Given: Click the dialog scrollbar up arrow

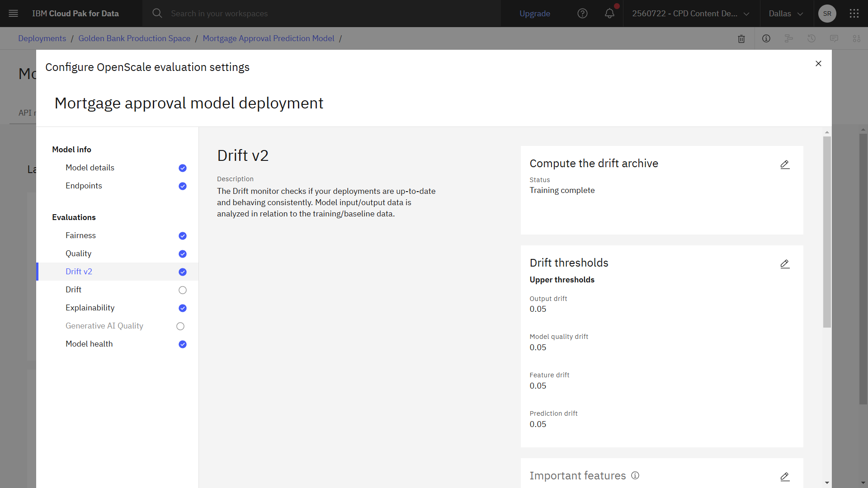Looking at the screenshot, I should click(x=827, y=132).
